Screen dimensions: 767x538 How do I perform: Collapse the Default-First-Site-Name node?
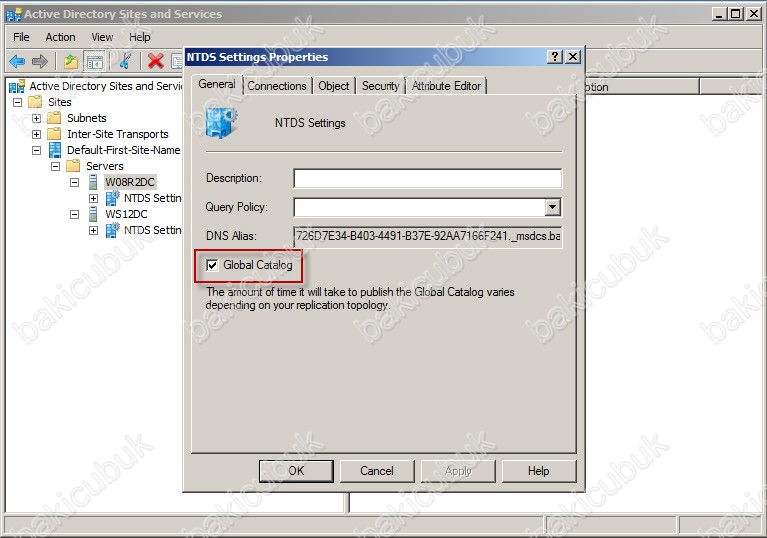pyautogui.click(x=37, y=150)
